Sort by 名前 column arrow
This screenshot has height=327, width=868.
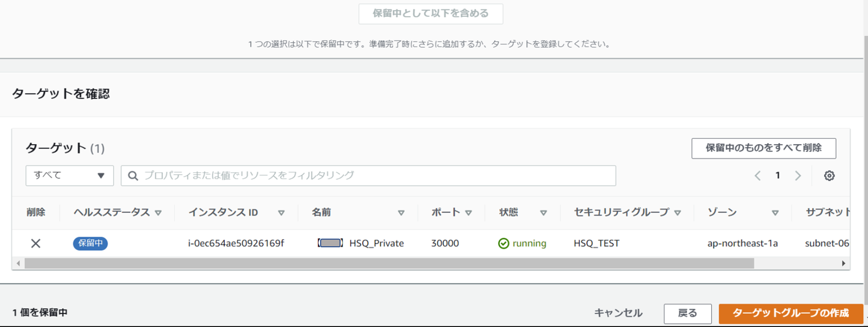(x=401, y=213)
